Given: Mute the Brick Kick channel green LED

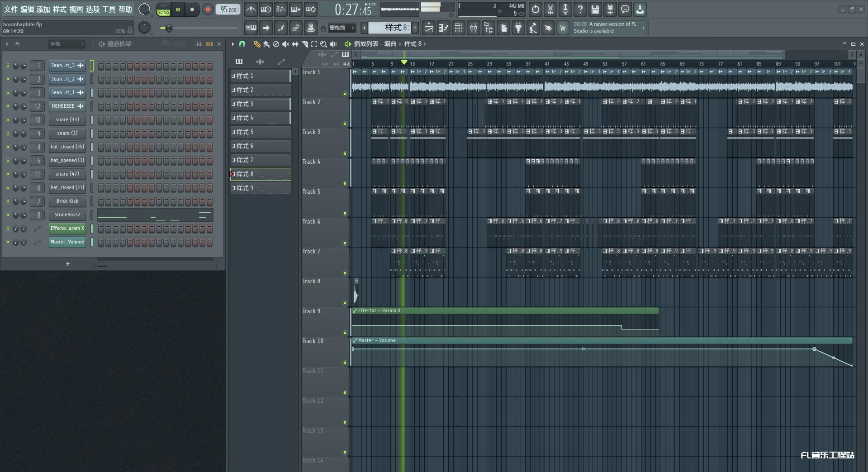Looking at the screenshot, I should pyautogui.click(x=8, y=201).
